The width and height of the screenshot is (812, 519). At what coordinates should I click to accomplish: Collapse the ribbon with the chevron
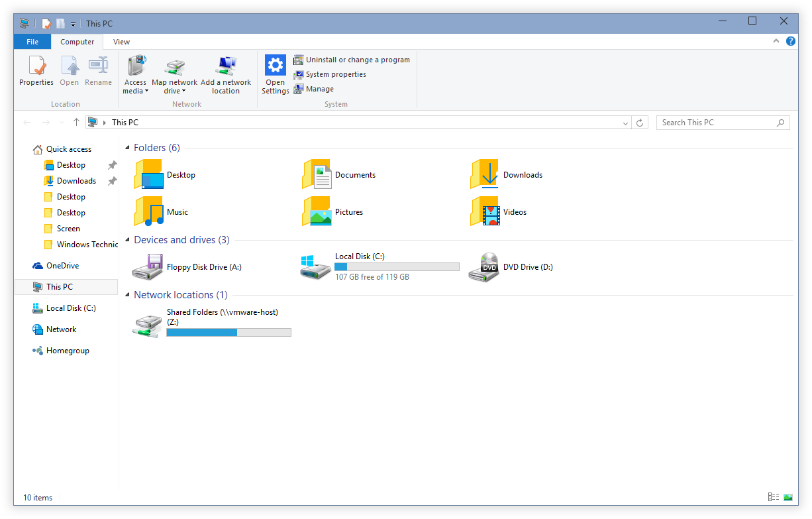click(776, 41)
